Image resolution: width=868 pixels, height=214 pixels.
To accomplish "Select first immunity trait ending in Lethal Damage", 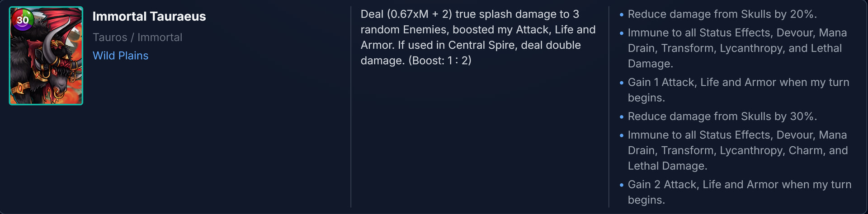I will [737, 48].
